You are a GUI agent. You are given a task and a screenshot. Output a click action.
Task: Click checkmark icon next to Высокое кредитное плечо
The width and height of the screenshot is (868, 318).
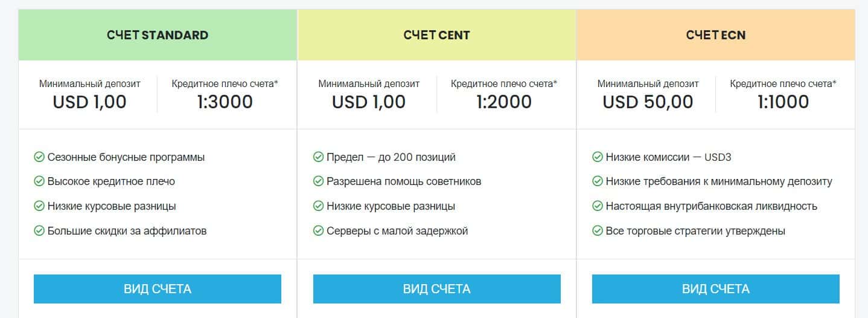pyautogui.click(x=39, y=181)
